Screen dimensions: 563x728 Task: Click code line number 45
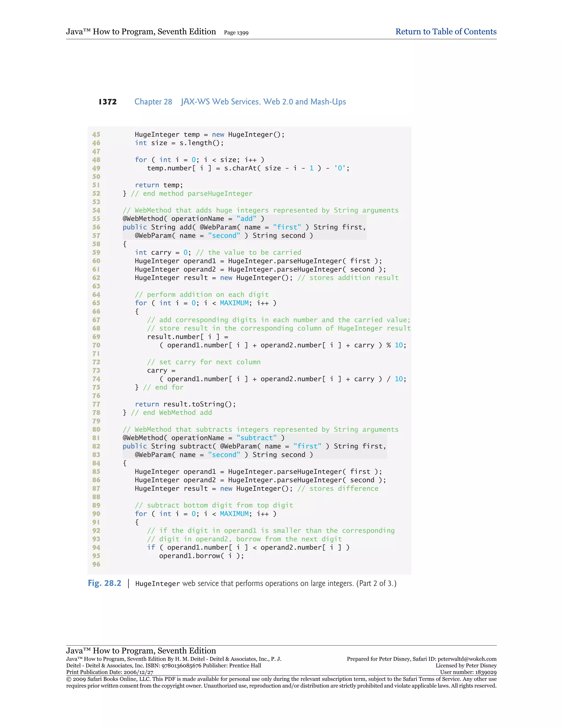[x=96, y=134]
